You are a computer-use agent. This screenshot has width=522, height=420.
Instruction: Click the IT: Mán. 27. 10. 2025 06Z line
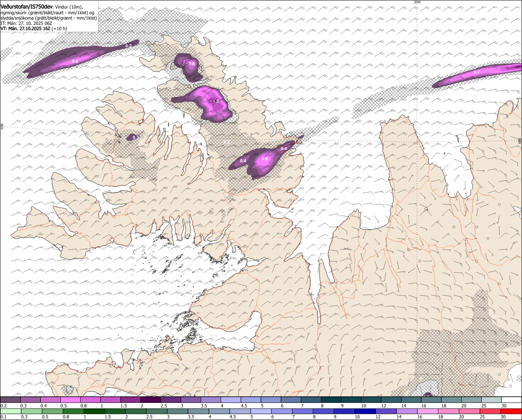pos(26,23)
